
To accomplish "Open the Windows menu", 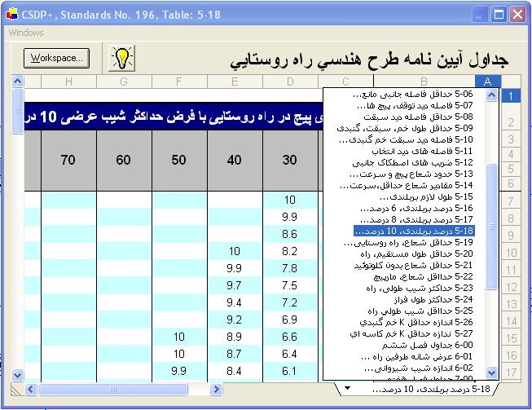I will pyautogui.click(x=26, y=33).
